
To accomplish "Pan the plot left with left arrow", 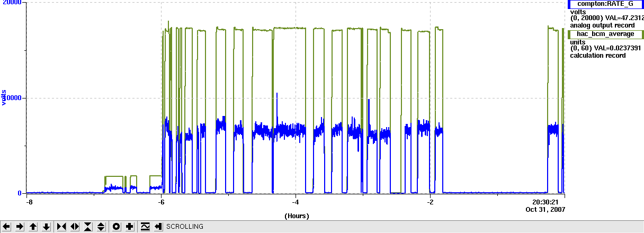I will point(7,227).
